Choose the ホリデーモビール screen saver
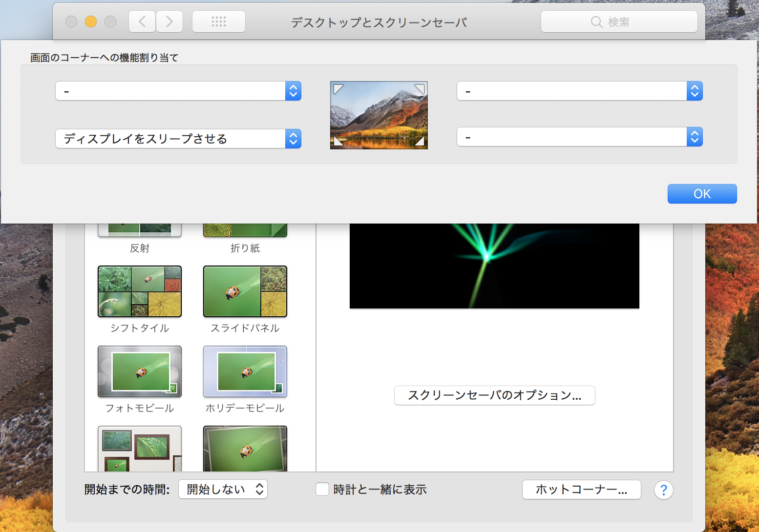The width and height of the screenshot is (759, 532). point(245,371)
